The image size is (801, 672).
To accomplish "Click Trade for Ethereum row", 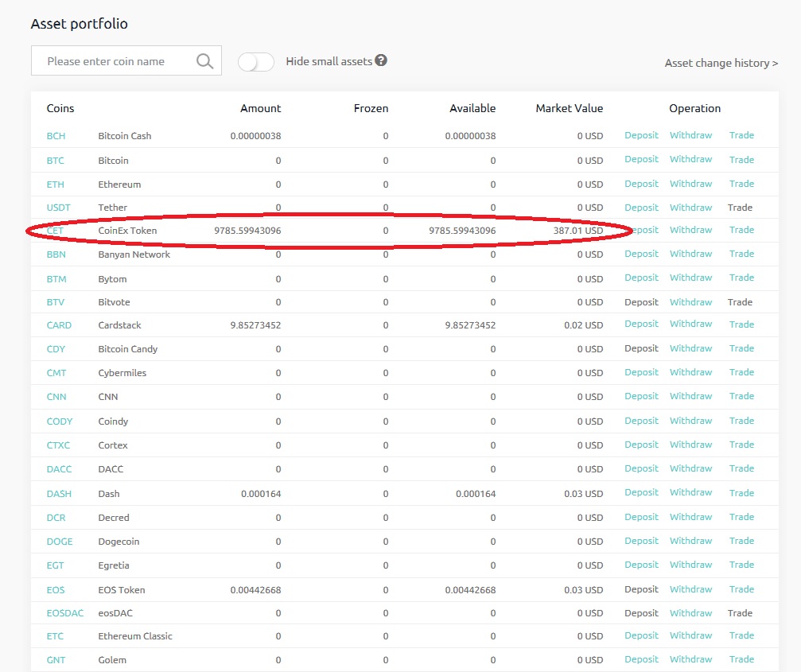I will pyautogui.click(x=741, y=184).
